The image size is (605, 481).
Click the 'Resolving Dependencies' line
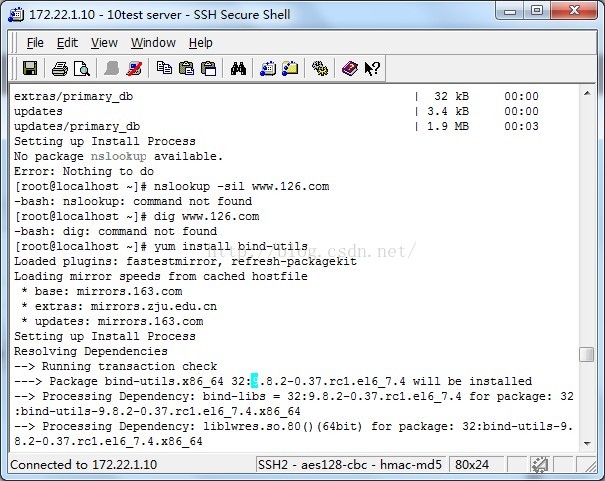coord(91,351)
